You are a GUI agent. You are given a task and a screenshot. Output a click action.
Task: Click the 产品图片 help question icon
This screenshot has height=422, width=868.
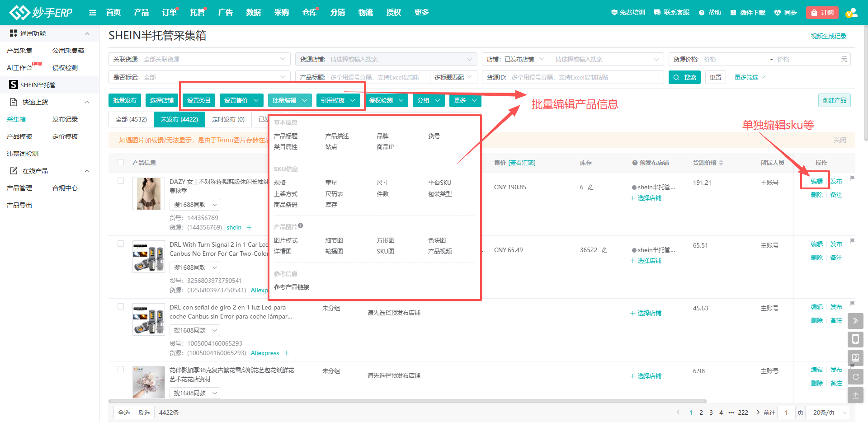click(x=301, y=226)
